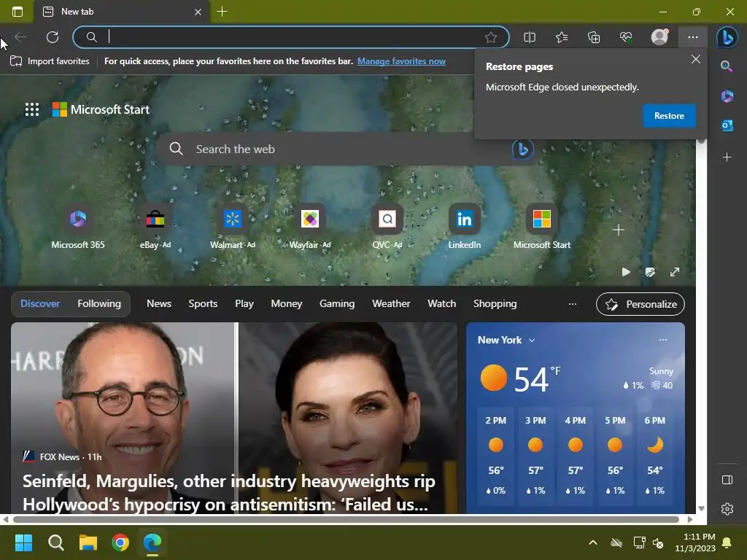Screen dimensions: 747x560
Task: Open the Windows Start menu
Action: click(x=23, y=542)
